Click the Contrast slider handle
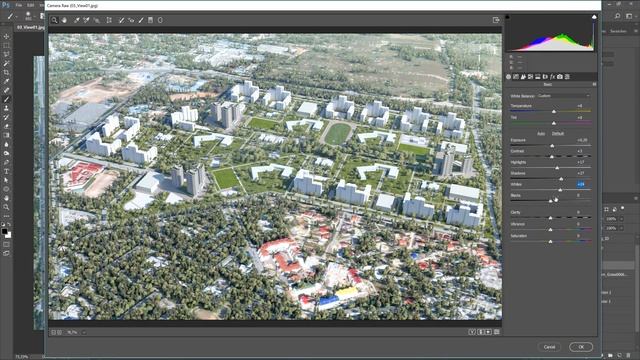This screenshot has height=360, width=640. (552, 157)
